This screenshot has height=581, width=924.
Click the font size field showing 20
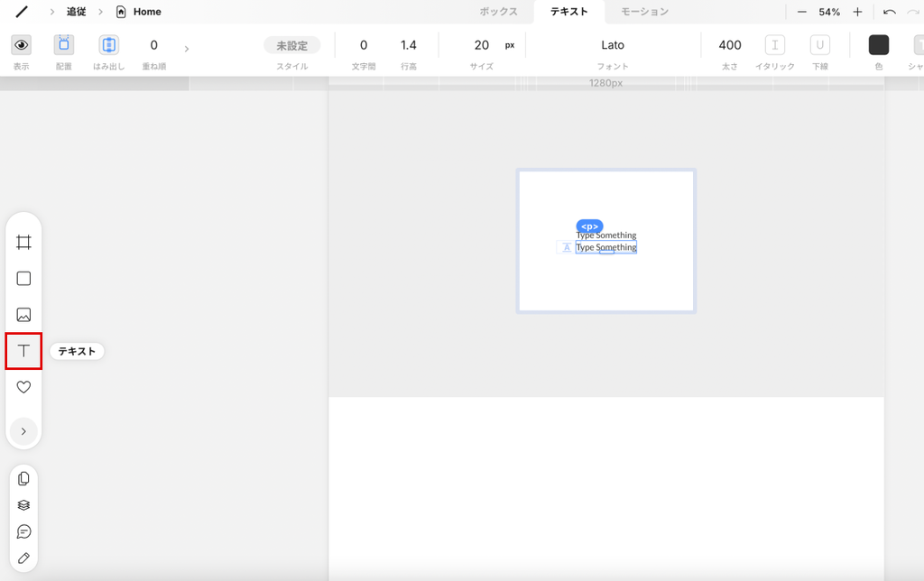(482, 45)
